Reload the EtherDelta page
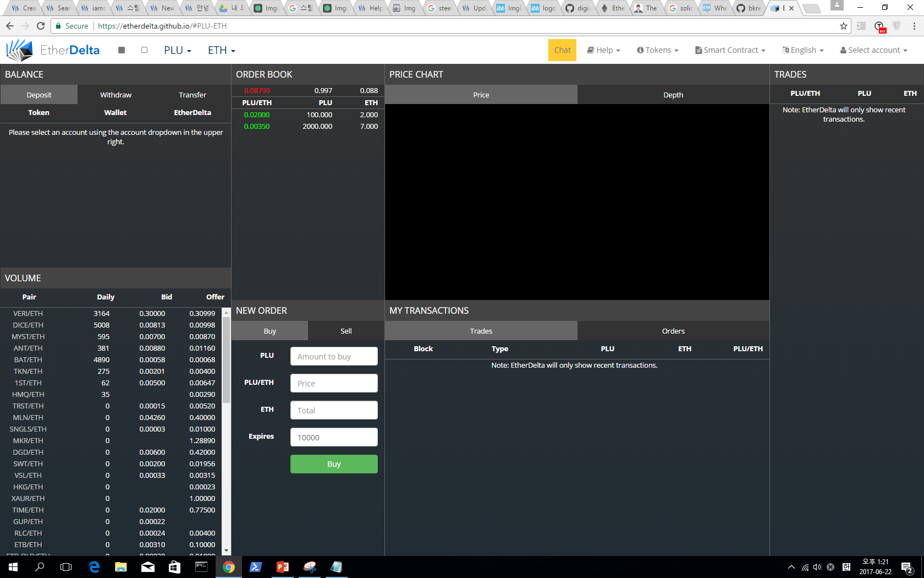 pyautogui.click(x=41, y=26)
